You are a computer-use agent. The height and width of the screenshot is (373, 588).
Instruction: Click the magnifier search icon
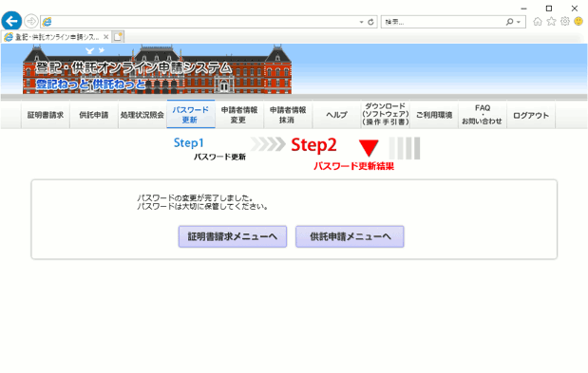[x=509, y=22]
